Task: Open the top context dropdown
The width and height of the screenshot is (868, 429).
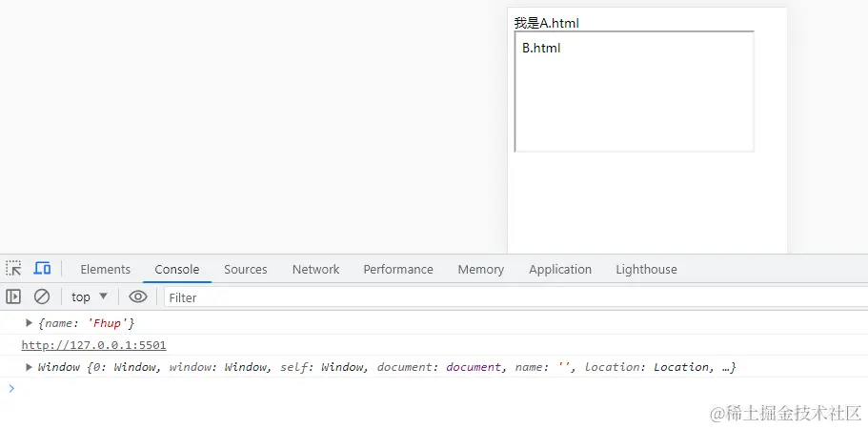Action: 90,296
